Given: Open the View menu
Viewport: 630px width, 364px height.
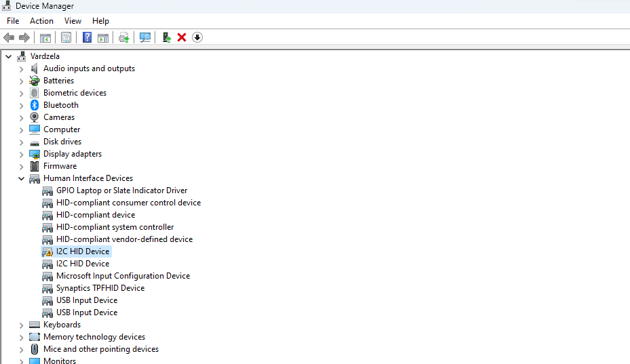Looking at the screenshot, I should [x=73, y=21].
